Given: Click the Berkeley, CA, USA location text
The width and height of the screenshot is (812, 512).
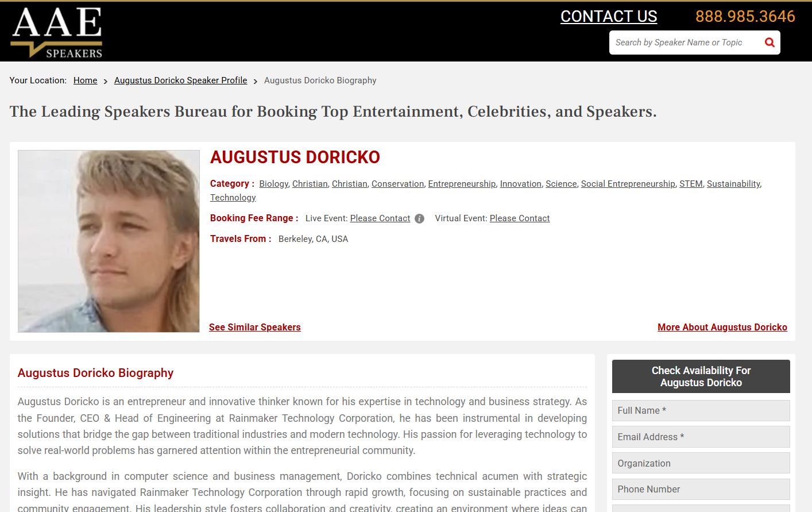Looking at the screenshot, I should [313, 239].
